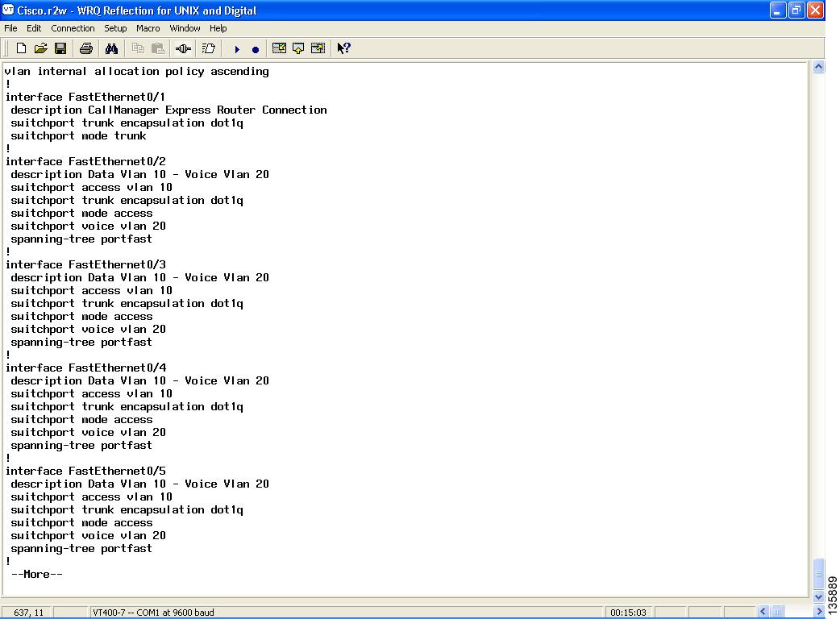Click 'switchport mode trunk' line
The width and height of the screenshot is (840, 619).
tap(78, 136)
